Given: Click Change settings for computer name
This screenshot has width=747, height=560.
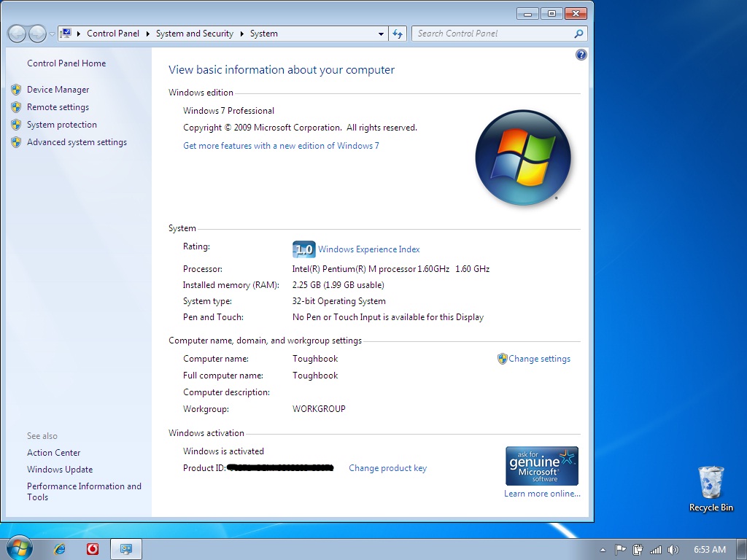Looking at the screenshot, I should click(539, 359).
